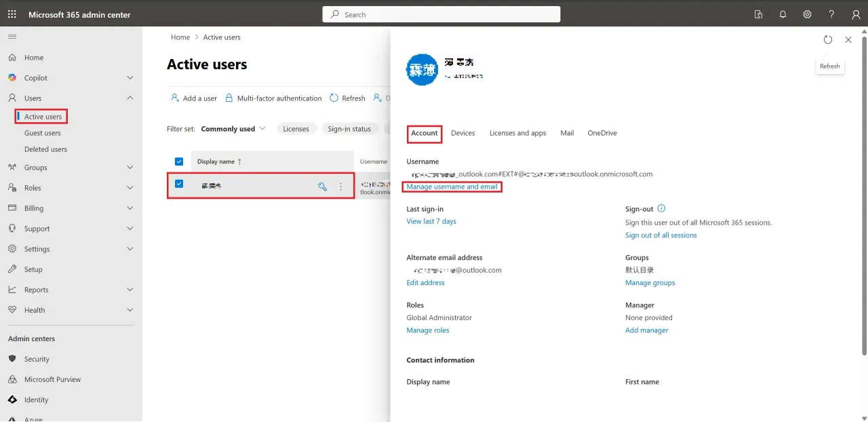This screenshot has height=422, width=868.
Task: Click Manage username and email link
Action: (x=452, y=187)
